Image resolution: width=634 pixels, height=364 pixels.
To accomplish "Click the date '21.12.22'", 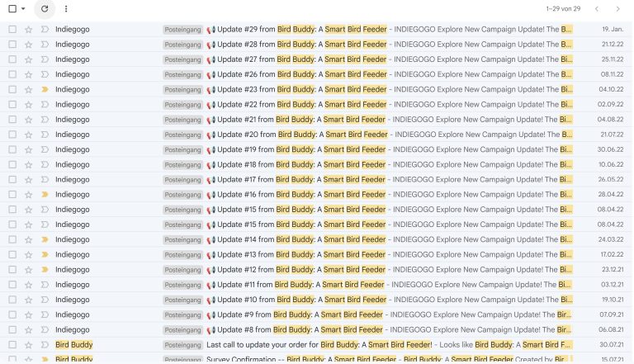I will [613, 44].
